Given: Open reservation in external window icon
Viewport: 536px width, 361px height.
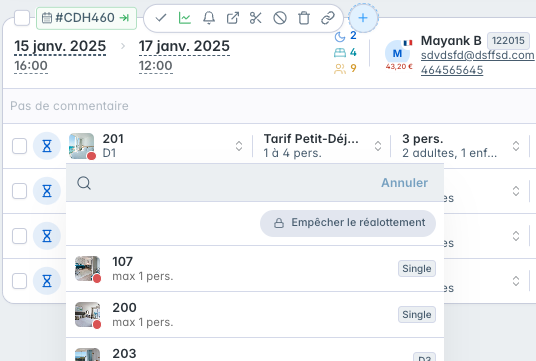Looking at the screenshot, I should [x=232, y=18].
